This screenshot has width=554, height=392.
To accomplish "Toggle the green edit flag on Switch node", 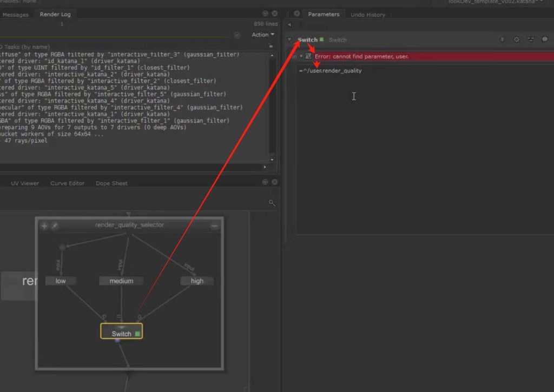I will (x=137, y=334).
